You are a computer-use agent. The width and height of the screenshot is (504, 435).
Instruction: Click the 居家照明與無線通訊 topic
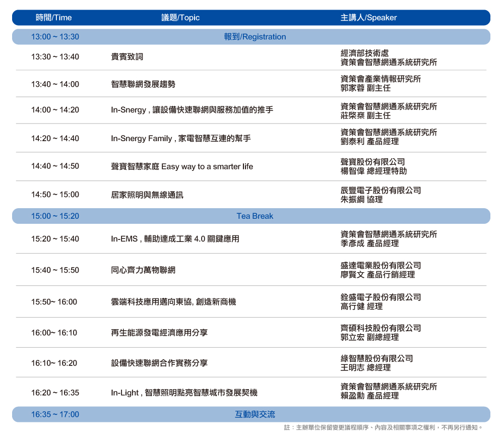[x=147, y=195]
